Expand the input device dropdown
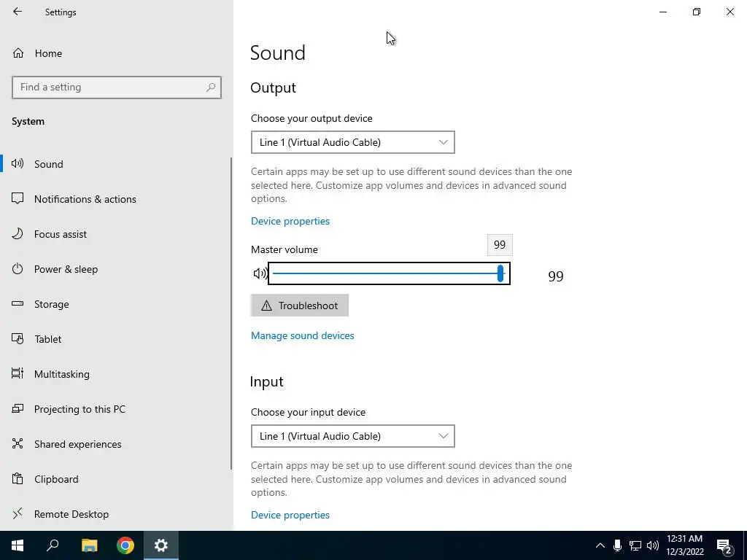Screen dimensions: 747x560 (352, 436)
